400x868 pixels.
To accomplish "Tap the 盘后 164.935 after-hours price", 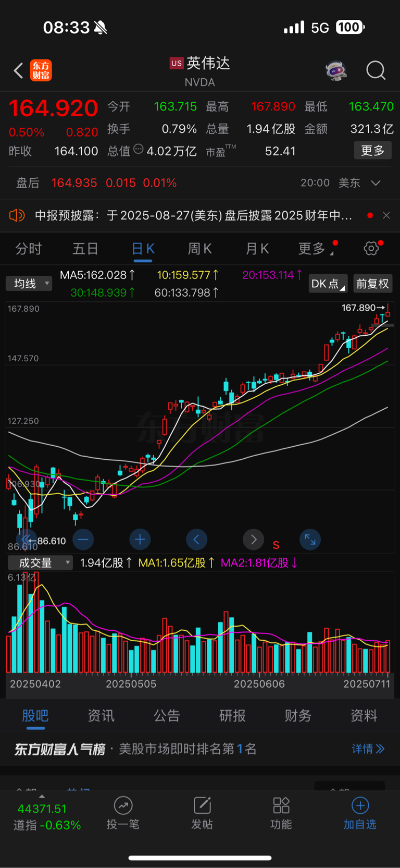I will click(74, 183).
